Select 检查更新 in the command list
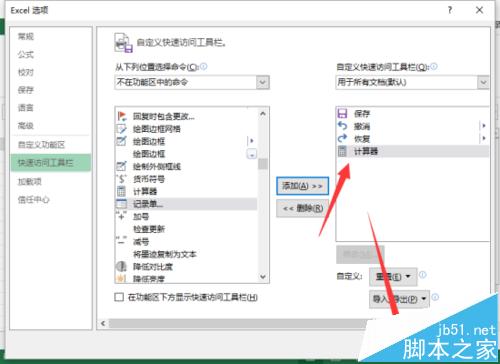500x364 pixels. pos(149,229)
